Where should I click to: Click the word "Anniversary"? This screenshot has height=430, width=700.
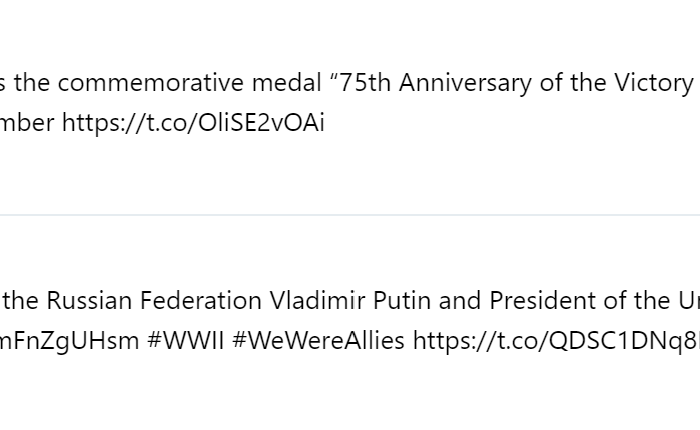click(x=465, y=83)
